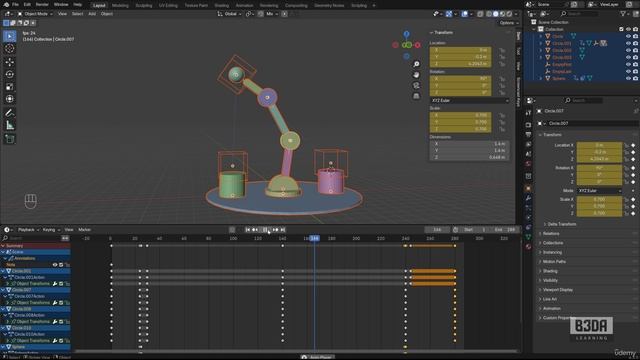Viewport: 640px width, 360px height.
Task: Jump to the previous keyframe
Action: click(x=255, y=230)
